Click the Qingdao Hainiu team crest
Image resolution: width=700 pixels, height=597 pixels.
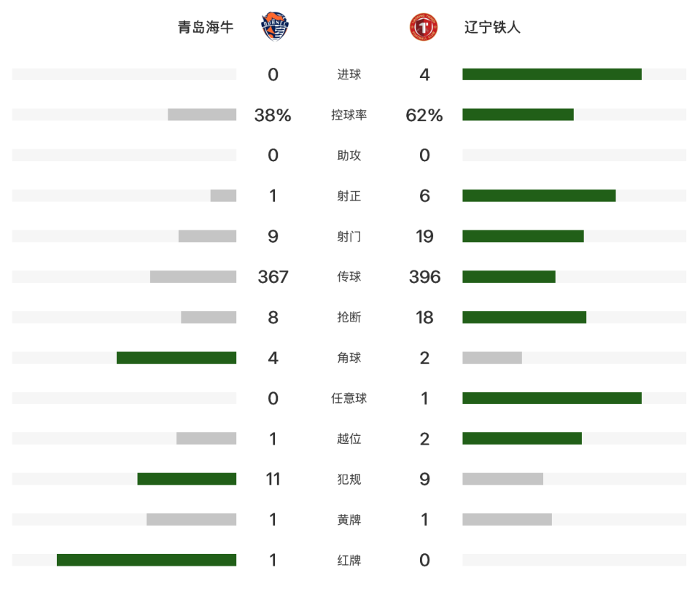pyautogui.click(x=275, y=27)
